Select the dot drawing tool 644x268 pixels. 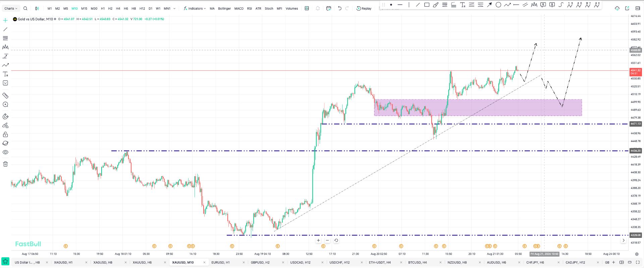[x=391, y=5]
